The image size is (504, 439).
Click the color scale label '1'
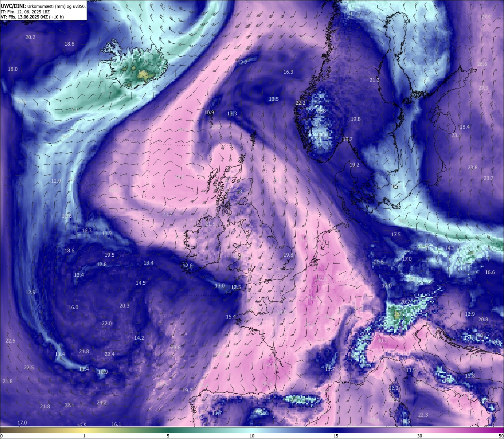point(84,436)
